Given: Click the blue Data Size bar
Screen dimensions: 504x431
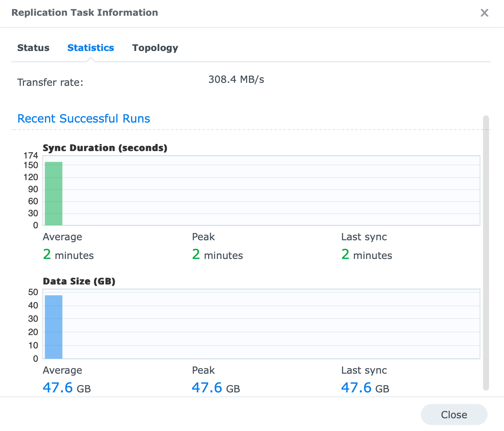Looking at the screenshot, I should (54, 327).
